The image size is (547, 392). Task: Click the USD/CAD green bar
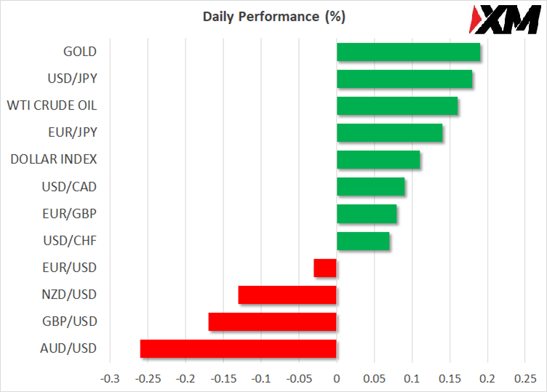(370, 187)
